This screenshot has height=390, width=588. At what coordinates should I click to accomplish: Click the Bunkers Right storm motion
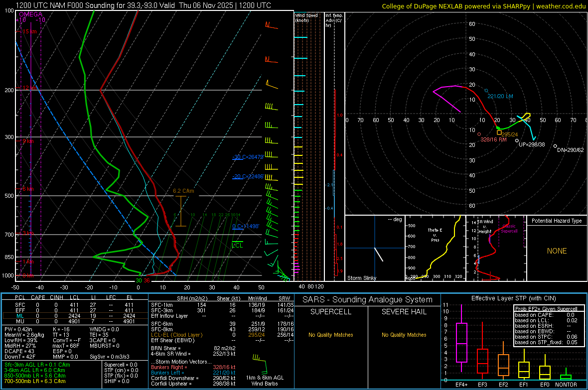pyautogui.click(x=193, y=367)
